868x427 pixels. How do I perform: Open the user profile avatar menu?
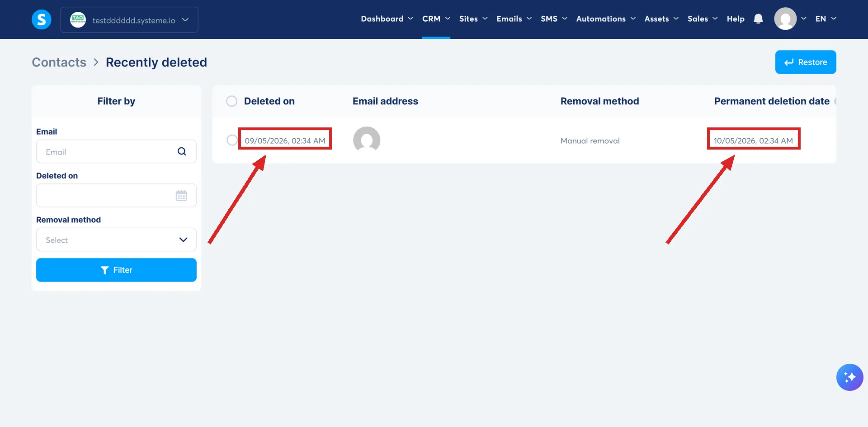tap(785, 19)
